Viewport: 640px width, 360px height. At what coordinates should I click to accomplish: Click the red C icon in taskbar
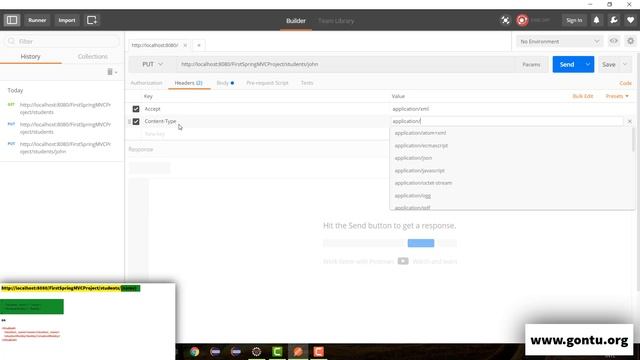point(318,351)
